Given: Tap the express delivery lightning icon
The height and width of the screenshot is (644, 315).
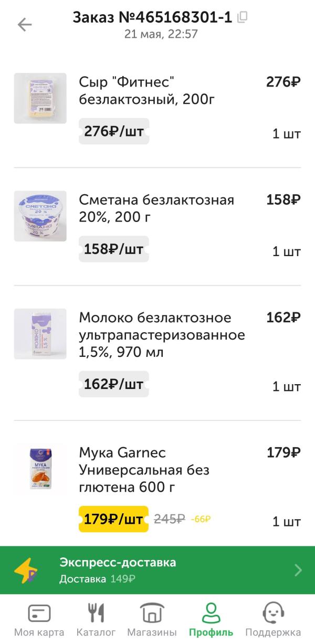Looking at the screenshot, I should (x=25, y=571).
